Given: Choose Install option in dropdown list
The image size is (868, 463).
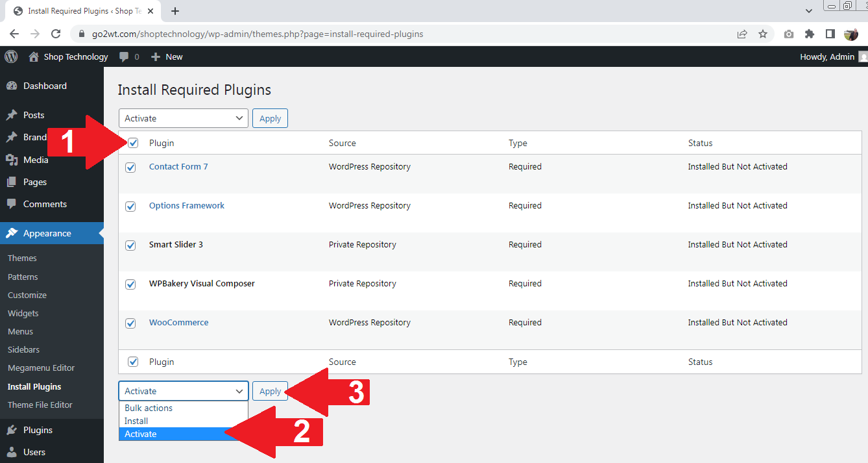Looking at the screenshot, I should [184, 421].
